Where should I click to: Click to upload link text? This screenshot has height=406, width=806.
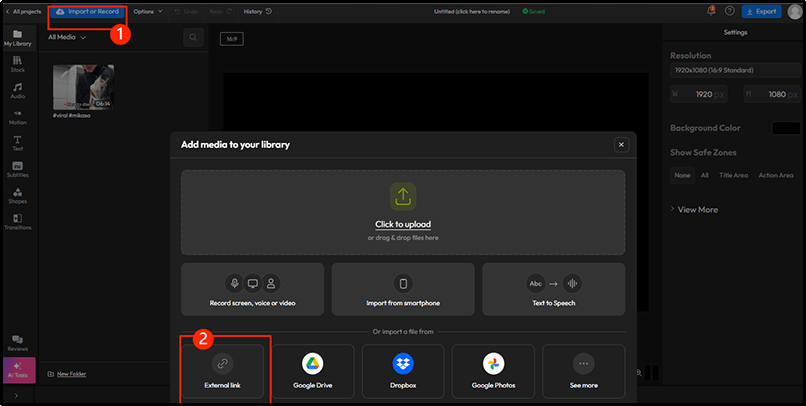(403, 224)
